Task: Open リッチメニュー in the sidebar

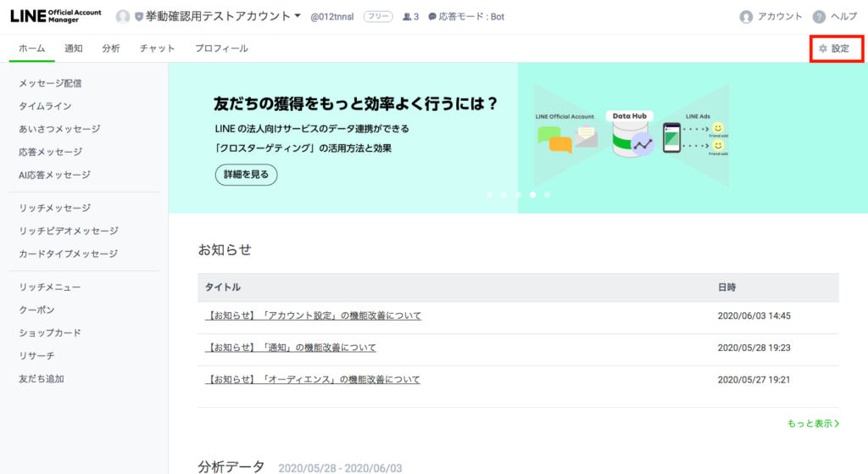Action: click(49, 287)
